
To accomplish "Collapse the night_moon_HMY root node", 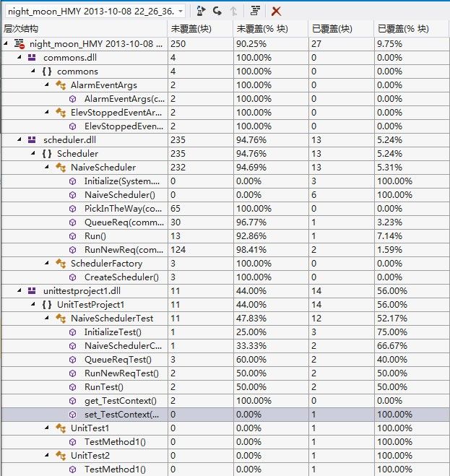I will coord(6,44).
